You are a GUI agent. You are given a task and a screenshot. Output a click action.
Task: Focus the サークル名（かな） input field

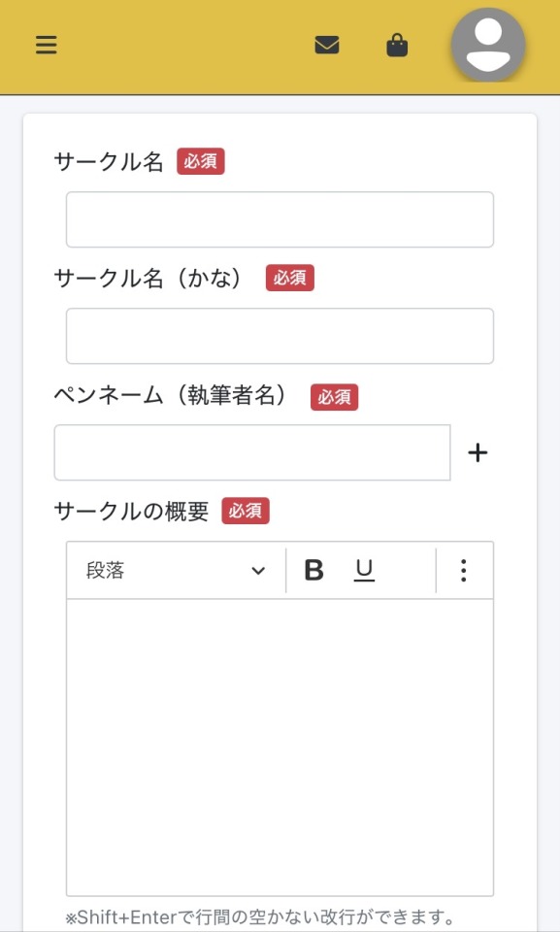280,336
